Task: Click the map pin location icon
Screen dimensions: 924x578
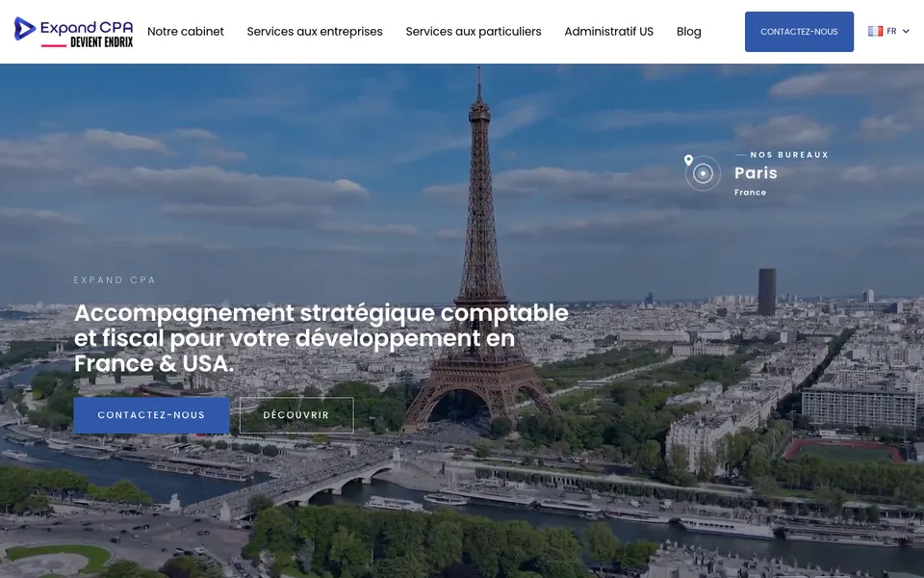Action: (687, 160)
